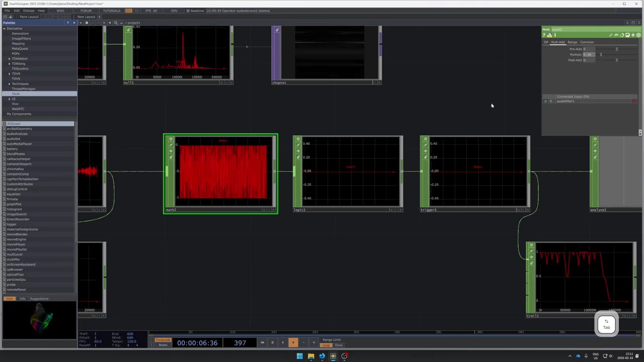
Task: Click the Pane Layout button
Action: 29,17
